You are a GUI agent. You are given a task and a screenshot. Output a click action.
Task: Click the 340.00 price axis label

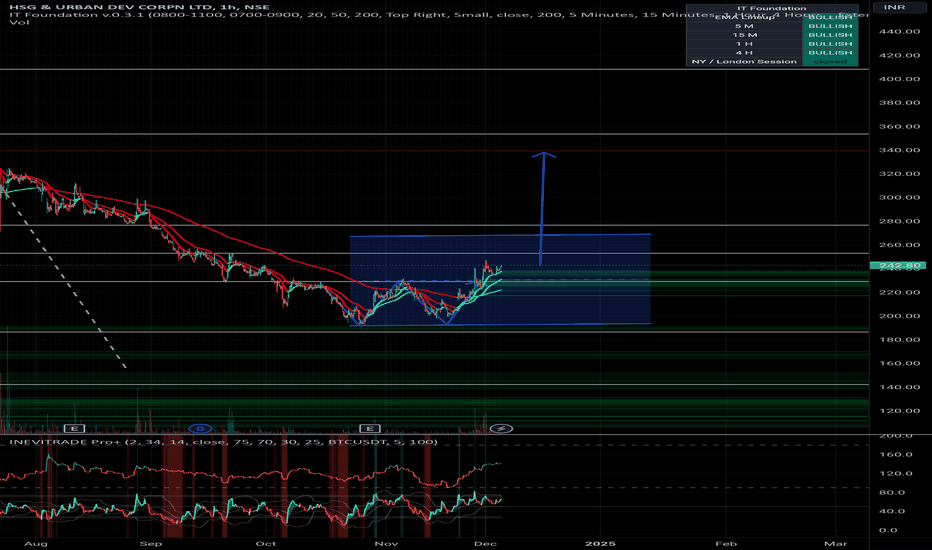899,150
